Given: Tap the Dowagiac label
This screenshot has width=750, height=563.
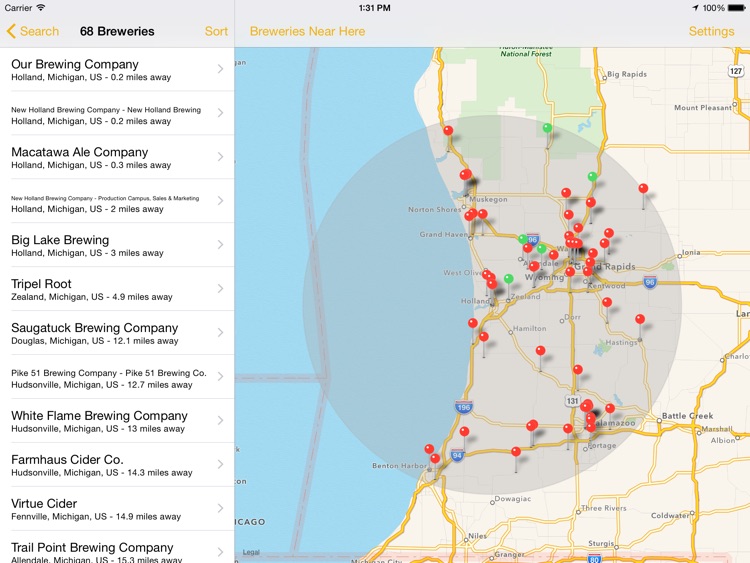Looking at the screenshot, I should [x=513, y=499].
